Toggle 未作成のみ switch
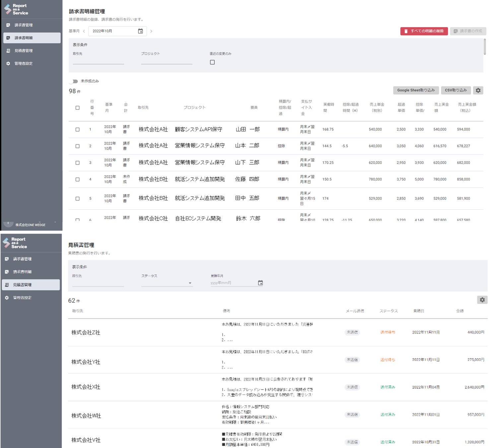 click(74, 81)
